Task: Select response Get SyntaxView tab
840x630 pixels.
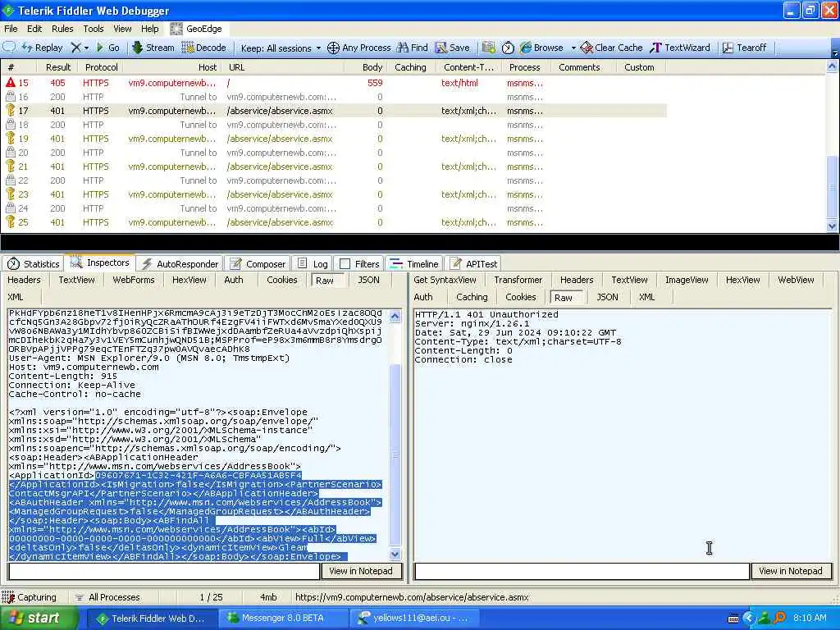Action: (x=445, y=280)
